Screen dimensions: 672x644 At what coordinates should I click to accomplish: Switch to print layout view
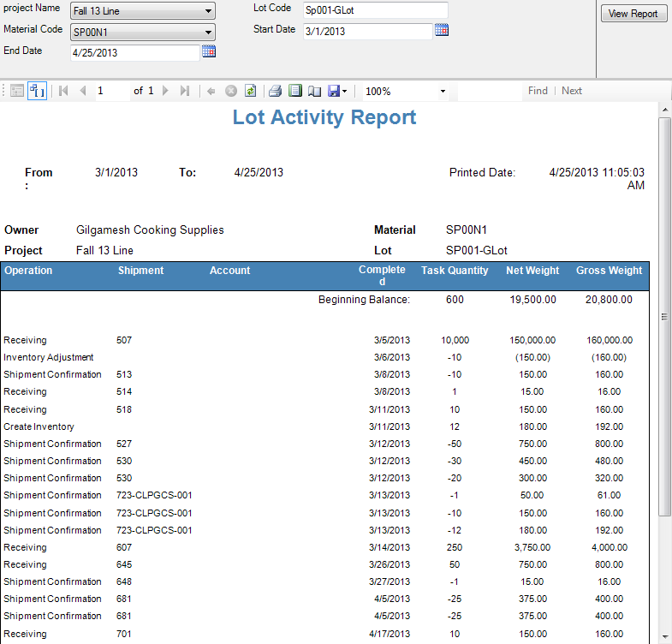click(x=294, y=91)
